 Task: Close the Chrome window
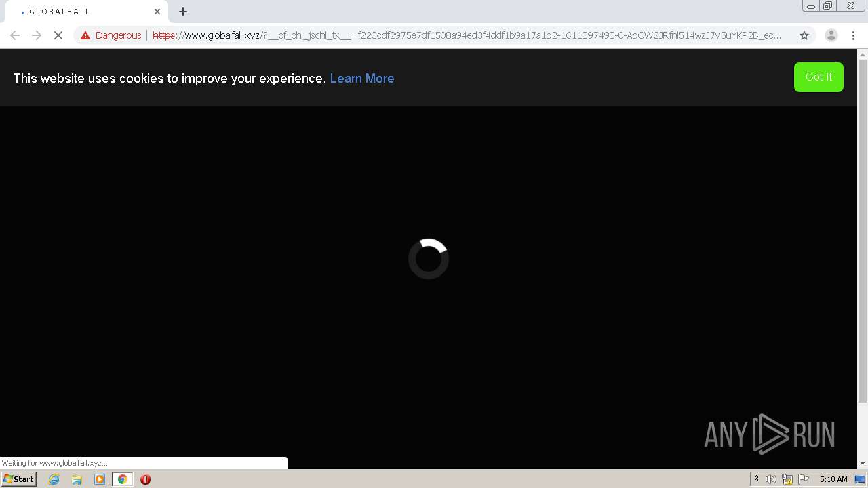850,6
